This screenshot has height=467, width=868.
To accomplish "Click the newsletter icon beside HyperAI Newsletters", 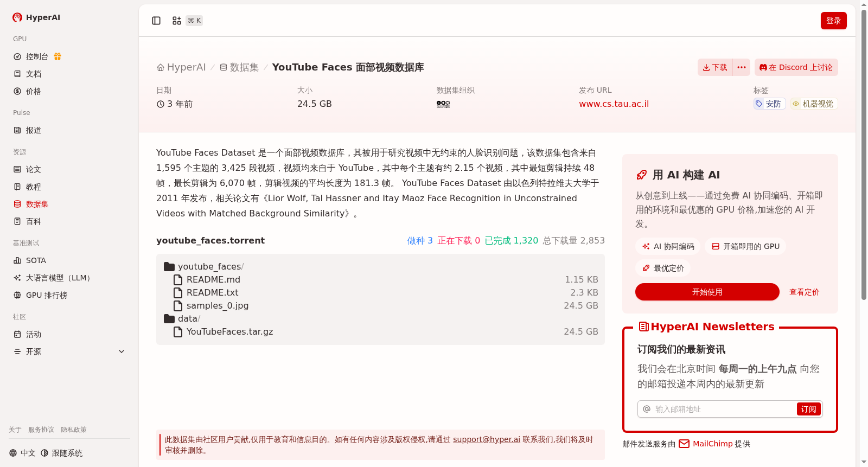I will point(644,327).
